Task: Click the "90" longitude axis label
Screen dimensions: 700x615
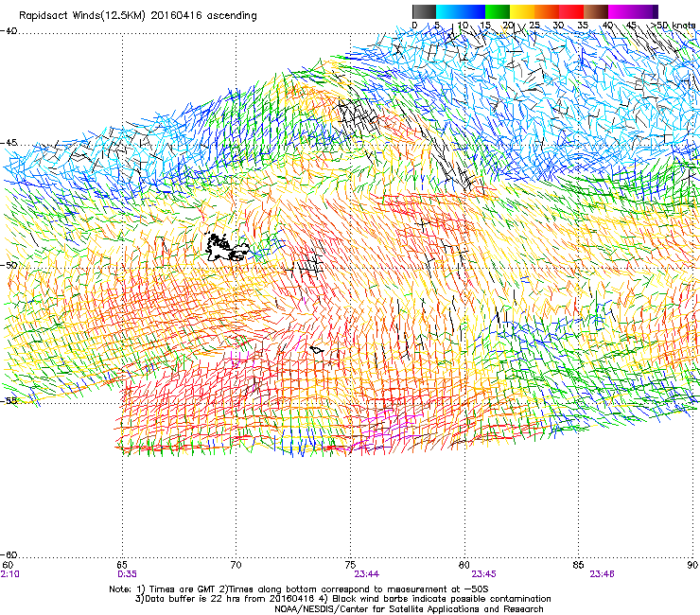Action: point(692,565)
